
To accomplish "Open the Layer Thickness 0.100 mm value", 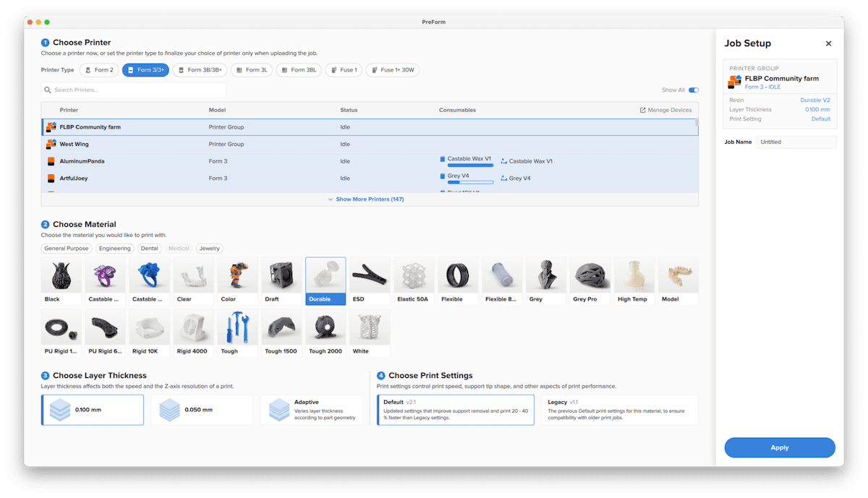I will 817,109.
